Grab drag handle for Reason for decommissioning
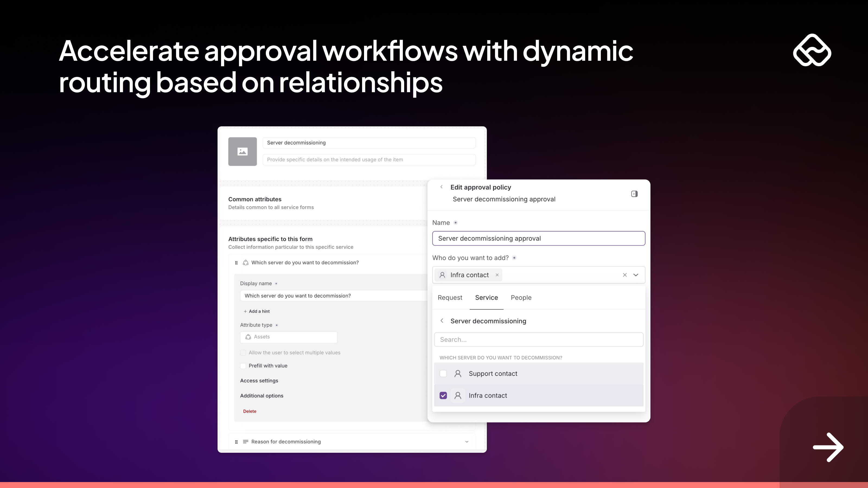This screenshot has width=868, height=488. pyautogui.click(x=236, y=442)
